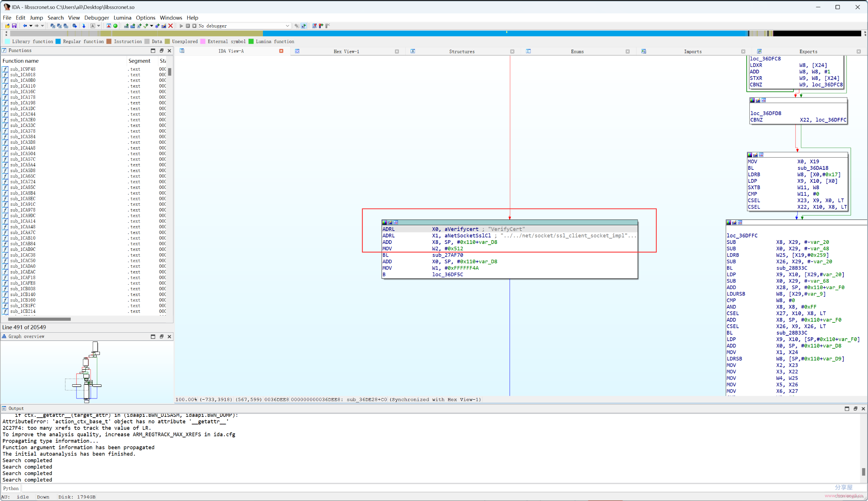
Task: Click the Save database icon
Action: [x=14, y=26]
